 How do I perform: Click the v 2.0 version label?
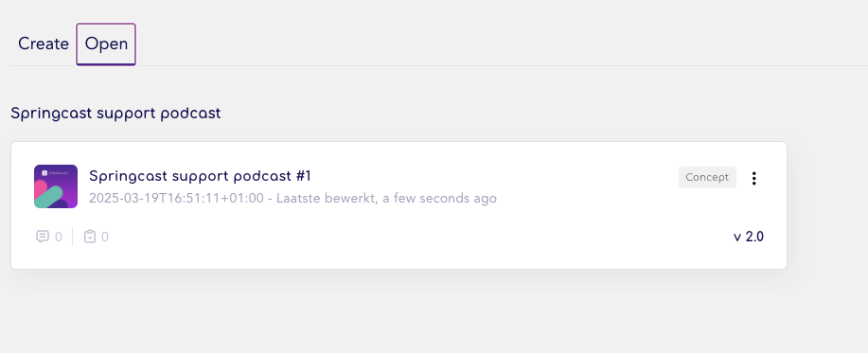(x=749, y=237)
